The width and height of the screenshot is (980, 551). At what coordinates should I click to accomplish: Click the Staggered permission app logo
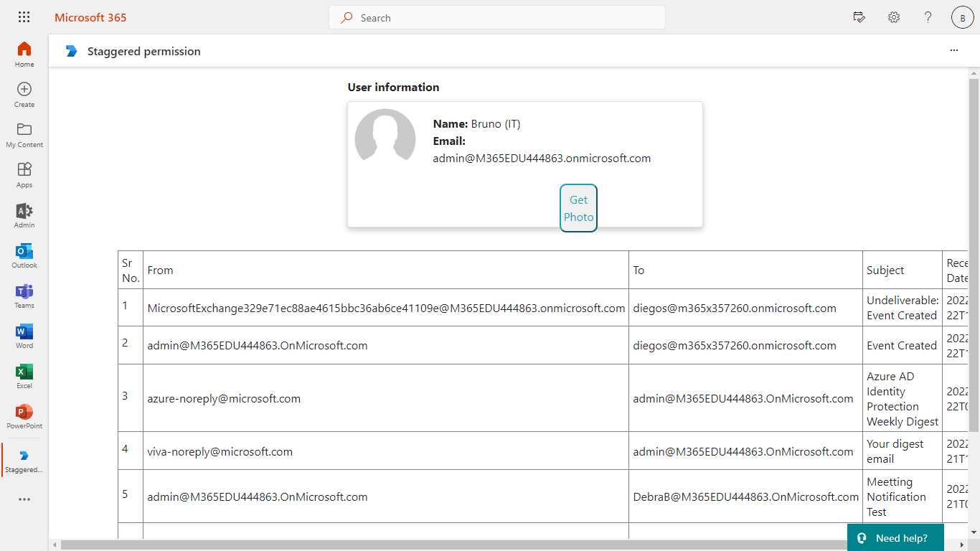[71, 51]
